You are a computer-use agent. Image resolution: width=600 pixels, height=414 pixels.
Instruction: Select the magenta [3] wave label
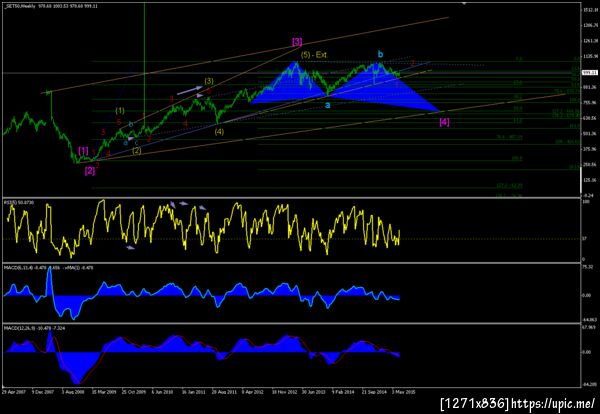tap(297, 42)
